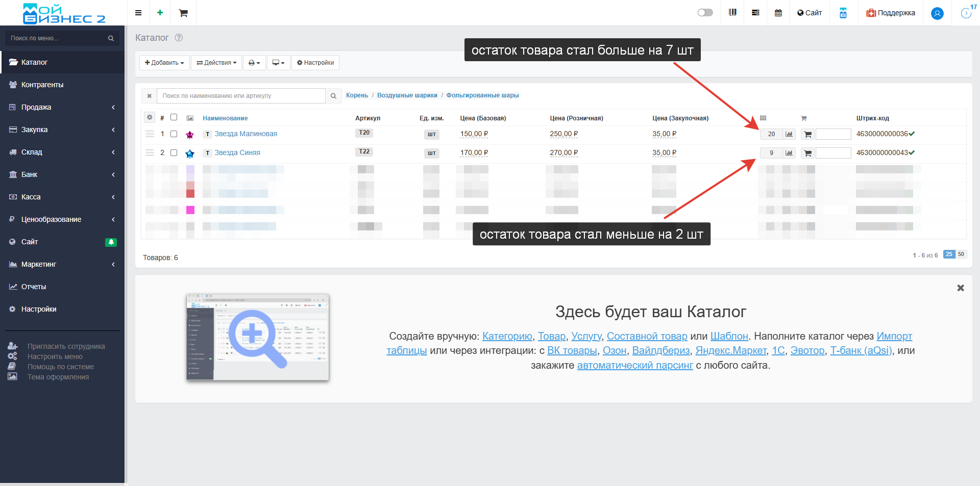Image resolution: width=980 pixels, height=486 pixels.
Task: Check the box for Звезда Малиновая row
Action: [x=174, y=134]
